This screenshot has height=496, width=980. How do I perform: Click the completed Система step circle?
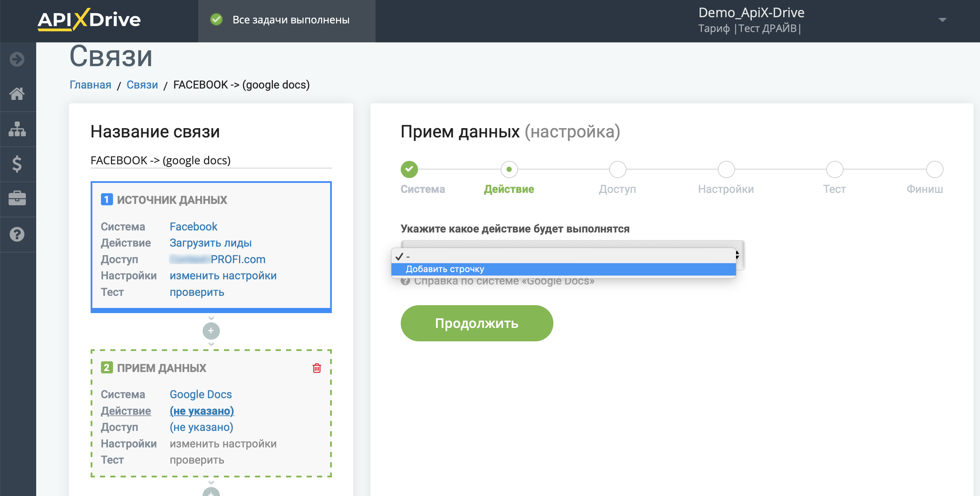pyautogui.click(x=409, y=169)
